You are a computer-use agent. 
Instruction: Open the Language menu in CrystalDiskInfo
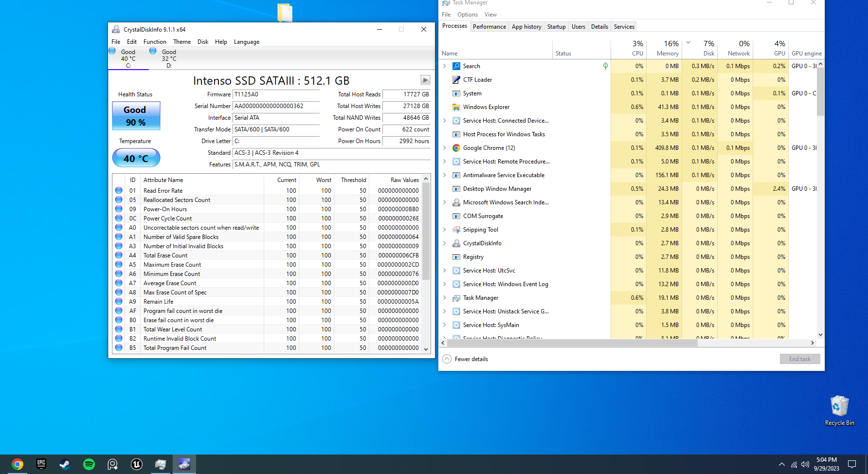[x=247, y=42]
